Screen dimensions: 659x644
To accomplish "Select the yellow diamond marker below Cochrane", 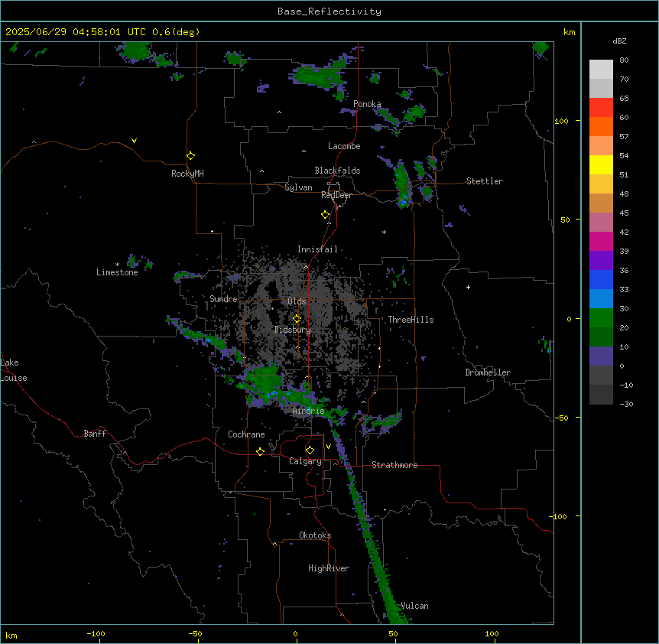I will 260,451.
